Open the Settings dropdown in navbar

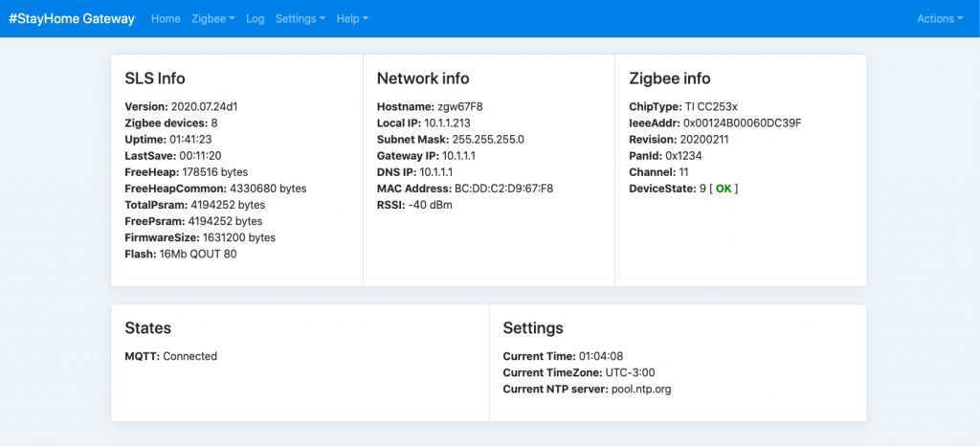(x=300, y=18)
